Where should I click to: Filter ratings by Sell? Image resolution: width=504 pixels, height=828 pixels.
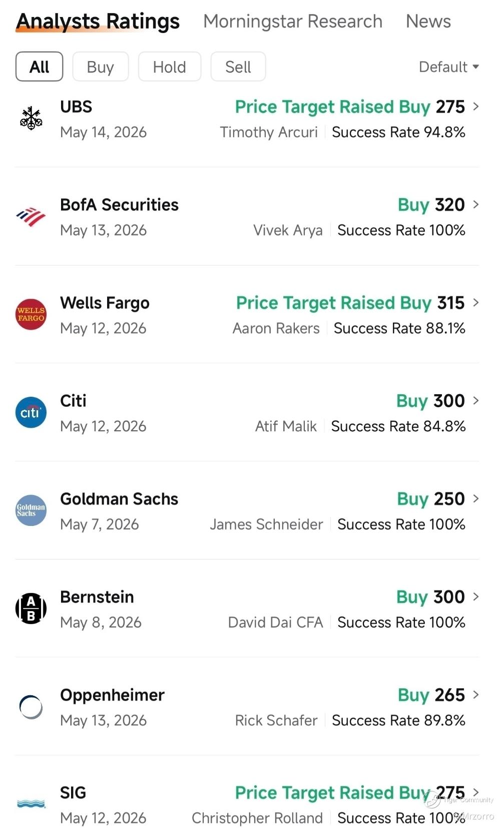pos(238,67)
